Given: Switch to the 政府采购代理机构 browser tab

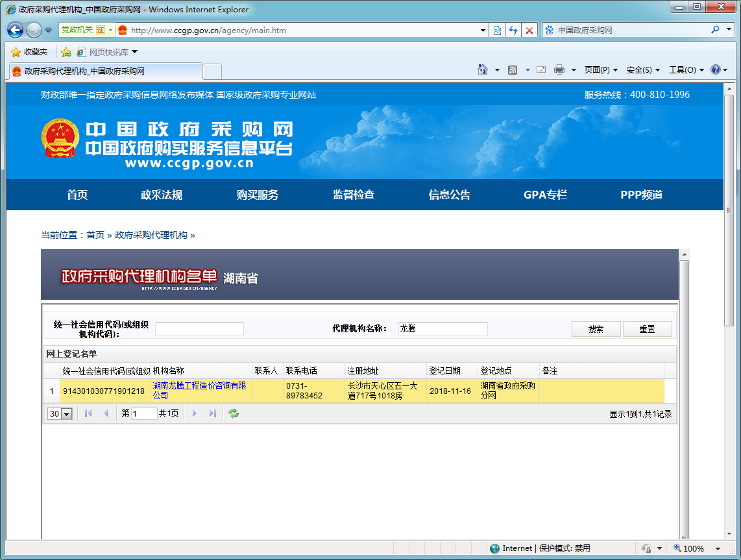Looking at the screenshot, I should 104,71.
